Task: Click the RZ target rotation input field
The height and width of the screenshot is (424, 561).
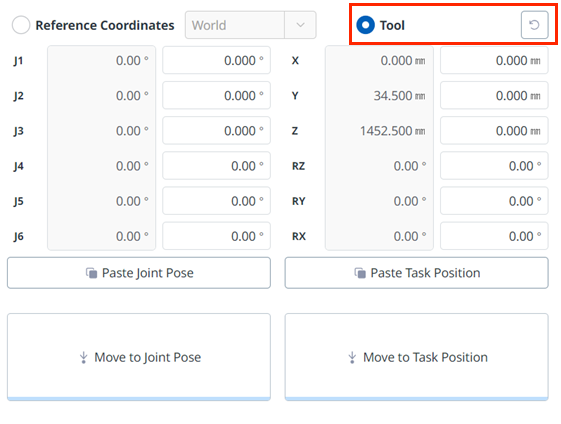Action: point(494,166)
